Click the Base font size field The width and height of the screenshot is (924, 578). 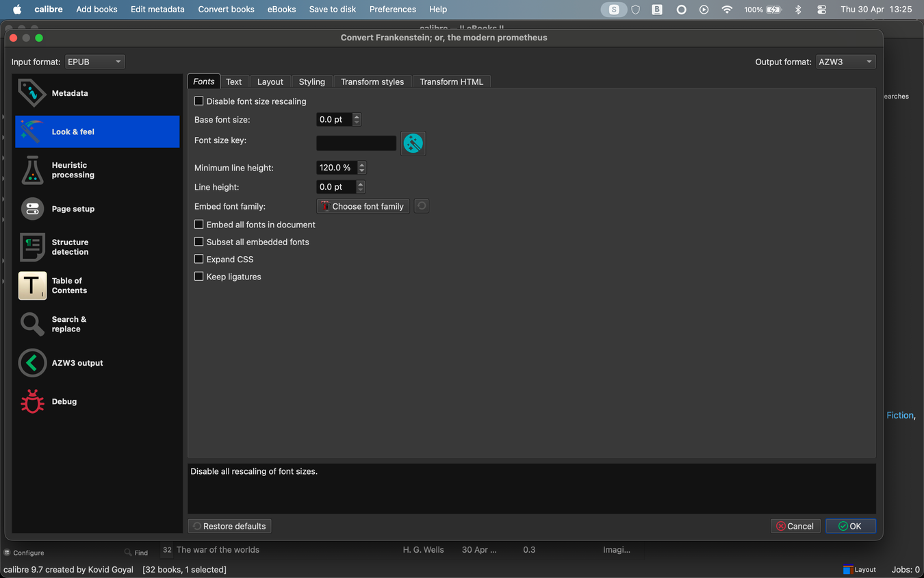tap(334, 119)
